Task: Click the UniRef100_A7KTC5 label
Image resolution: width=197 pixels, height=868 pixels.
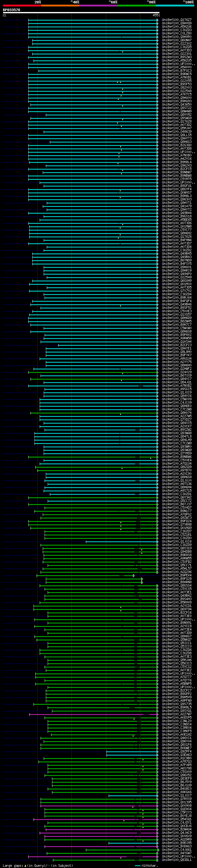Action: point(177,94)
